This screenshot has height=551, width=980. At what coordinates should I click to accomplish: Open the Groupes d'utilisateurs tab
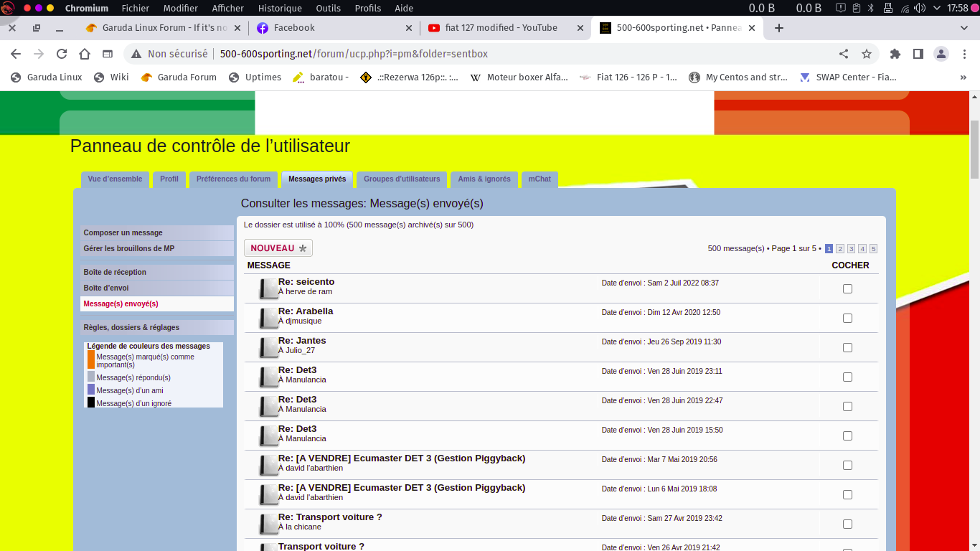click(402, 179)
